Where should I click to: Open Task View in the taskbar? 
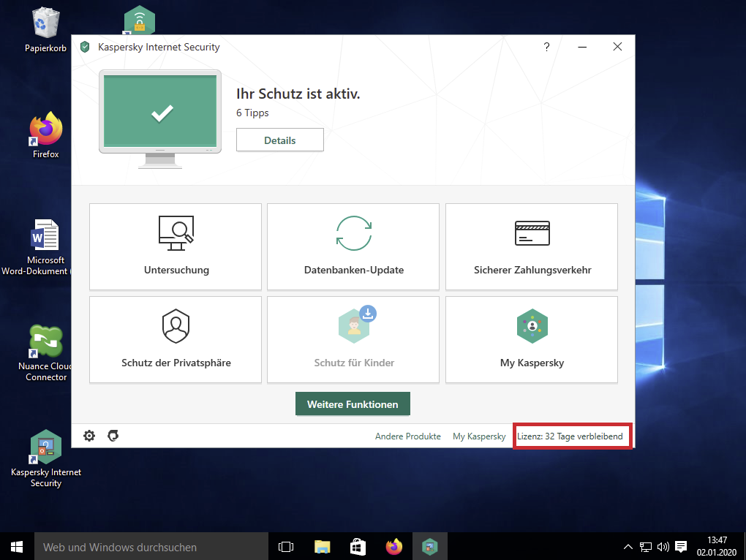coord(286,547)
